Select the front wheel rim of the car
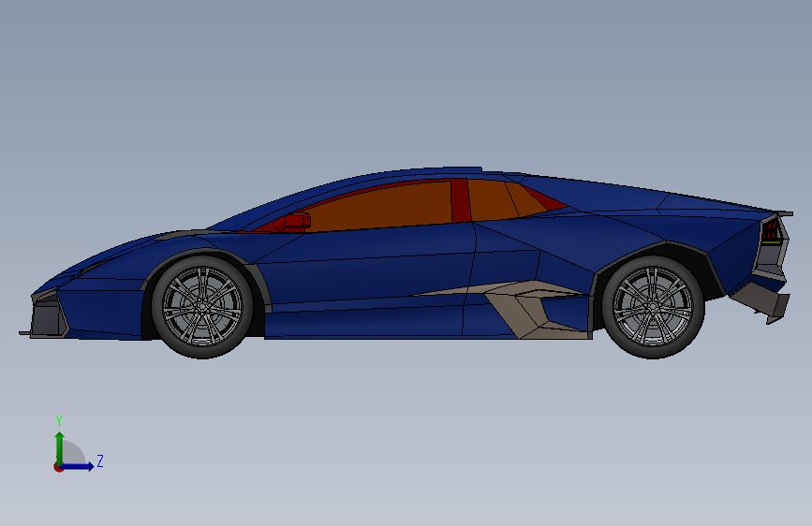Screen dimensions: 812x526 click(x=202, y=306)
